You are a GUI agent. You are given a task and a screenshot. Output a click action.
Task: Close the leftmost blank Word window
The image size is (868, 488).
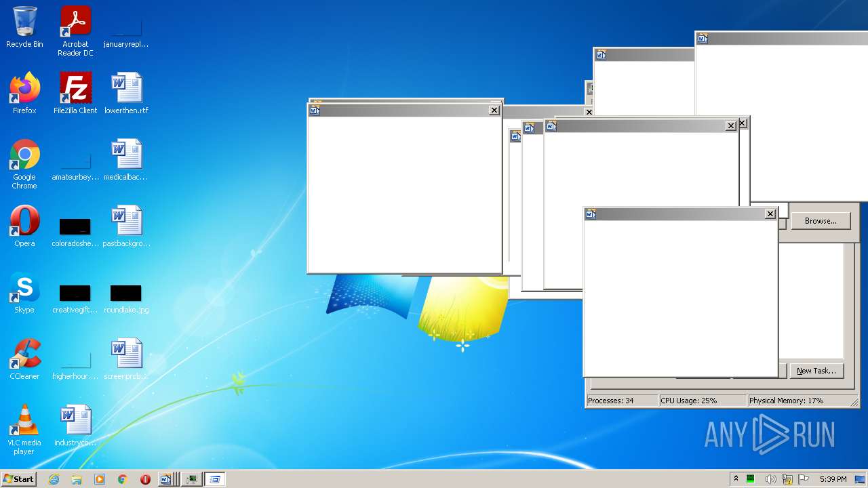click(x=494, y=110)
